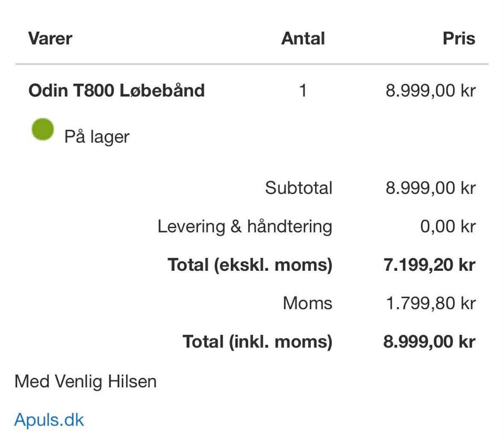Click the Varer column header
504x445 pixels.
(50, 38)
